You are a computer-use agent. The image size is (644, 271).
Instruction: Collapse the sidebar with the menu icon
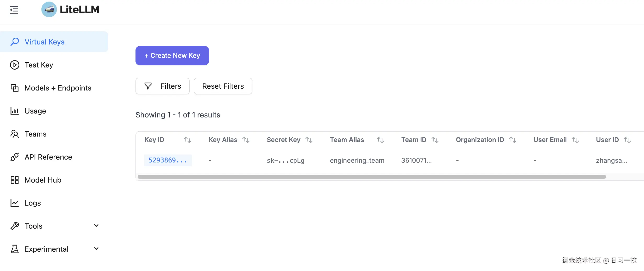(14, 10)
